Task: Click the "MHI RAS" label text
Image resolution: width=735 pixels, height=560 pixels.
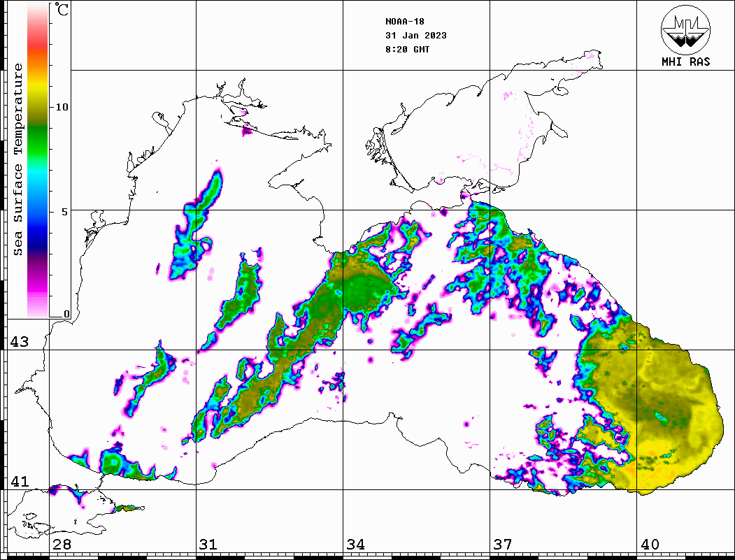Action: click(685, 62)
